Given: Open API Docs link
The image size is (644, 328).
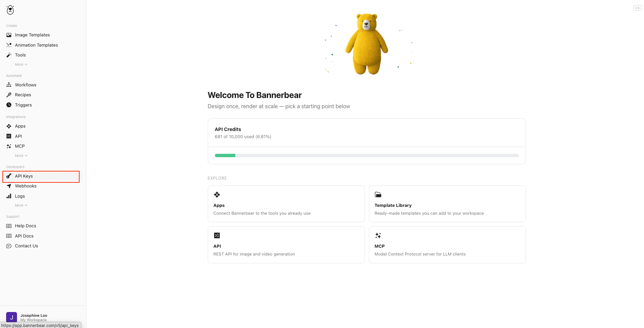Looking at the screenshot, I should pos(24,236).
